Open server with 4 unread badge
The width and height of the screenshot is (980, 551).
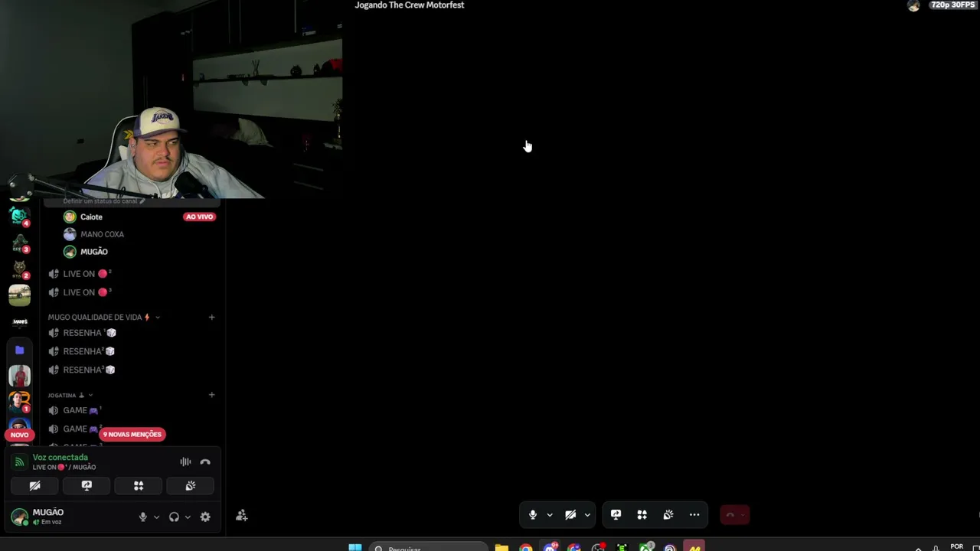point(19,217)
